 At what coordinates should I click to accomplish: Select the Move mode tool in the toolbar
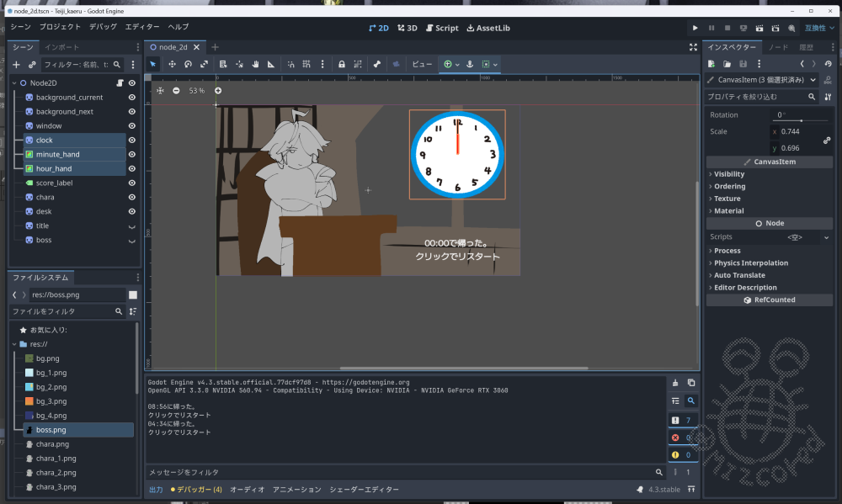[x=172, y=64]
